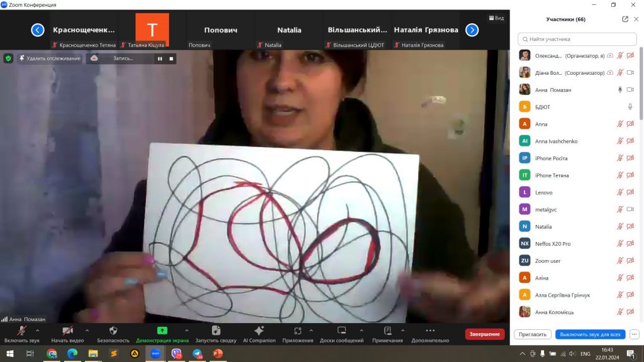Open Telegram from the Windows taskbar

[x=197, y=354]
